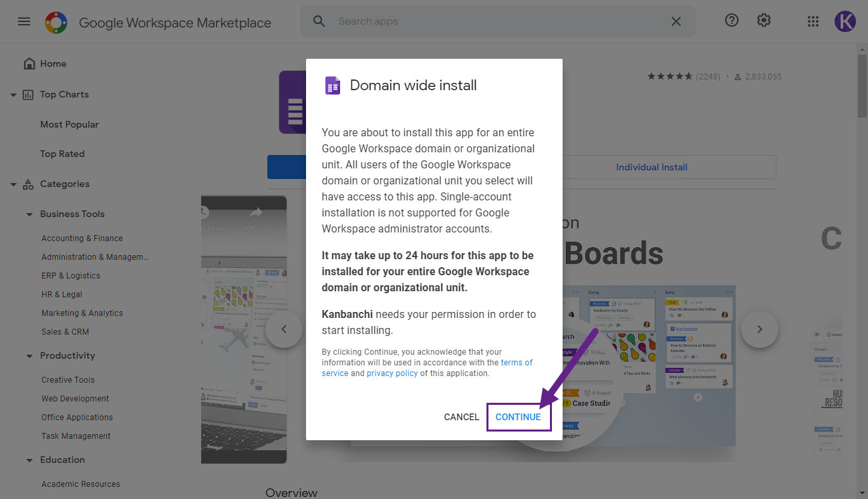Click the user count person icon
The height and width of the screenshot is (499, 868).
pyautogui.click(x=738, y=77)
